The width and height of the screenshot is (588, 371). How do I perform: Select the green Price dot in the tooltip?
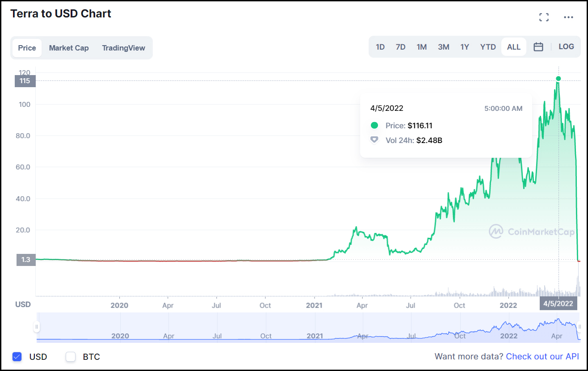click(374, 126)
